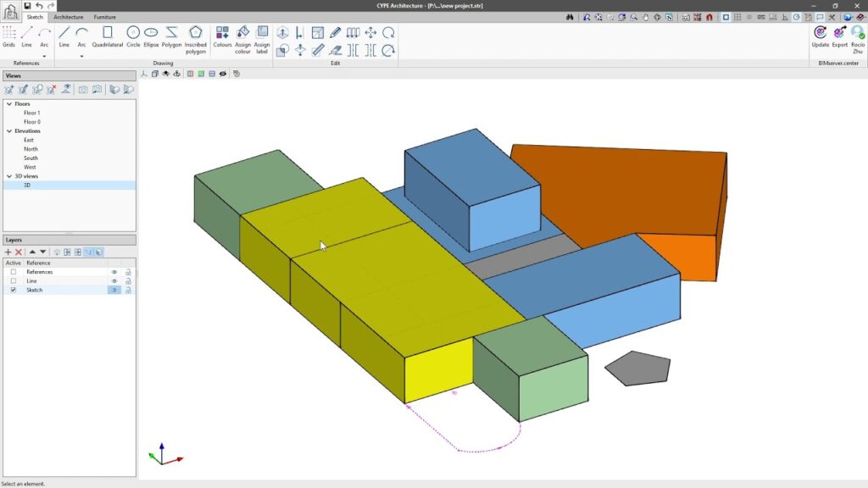The width and height of the screenshot is (868, 488).
Task: Hide the Line layer using eye icon
Action: click(x=114, y=280)
